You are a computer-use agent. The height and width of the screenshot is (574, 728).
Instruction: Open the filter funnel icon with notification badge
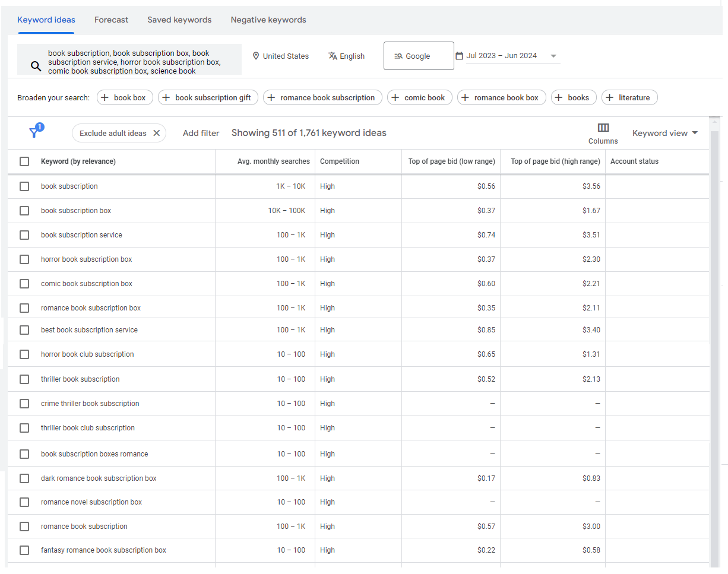34,131
